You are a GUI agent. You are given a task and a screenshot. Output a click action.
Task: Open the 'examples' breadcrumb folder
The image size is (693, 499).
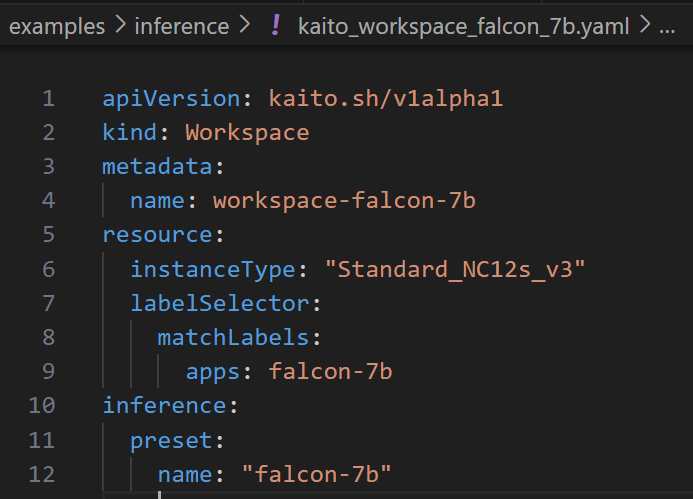click(x=57, y=27)
